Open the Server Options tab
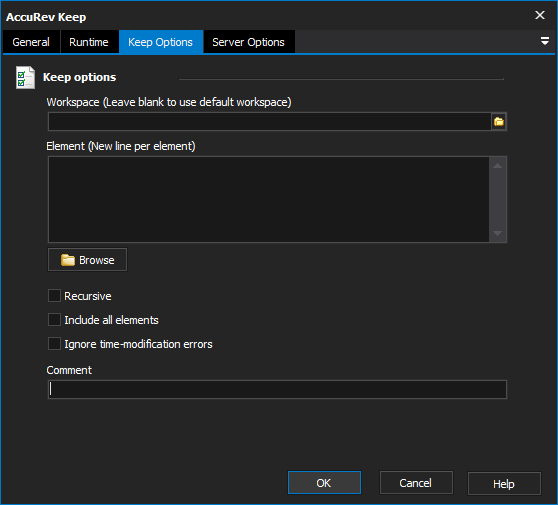Viewport: 558px width, 505px height. (248, 42)
